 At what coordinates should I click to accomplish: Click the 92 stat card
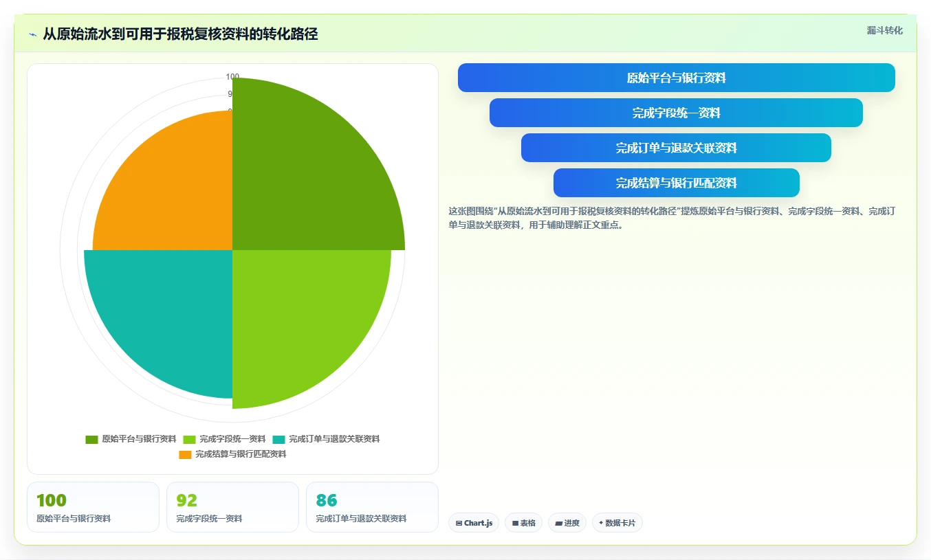click(x=232, y=507)
